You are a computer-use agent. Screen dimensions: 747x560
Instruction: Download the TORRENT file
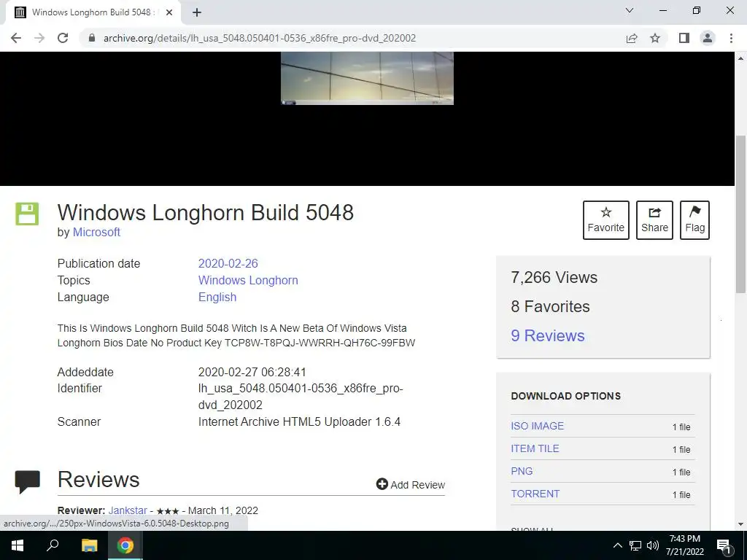click(535, 494)
